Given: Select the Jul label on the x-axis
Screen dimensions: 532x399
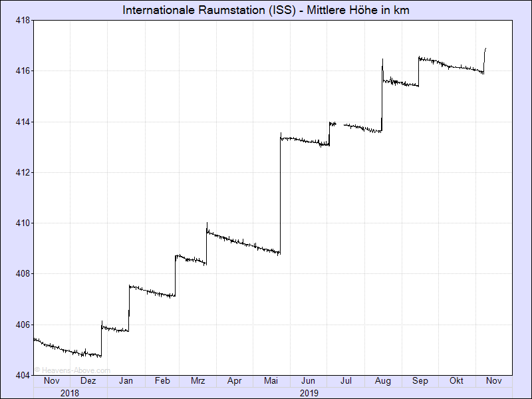Looking at the screenshot, I should click(x=346, y=381).
